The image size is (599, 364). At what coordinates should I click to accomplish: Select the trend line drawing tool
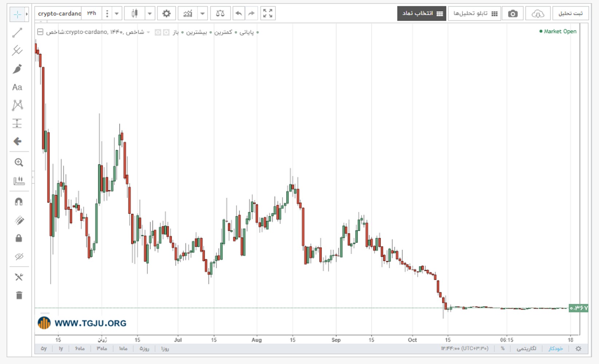click(x=17, y=32)
